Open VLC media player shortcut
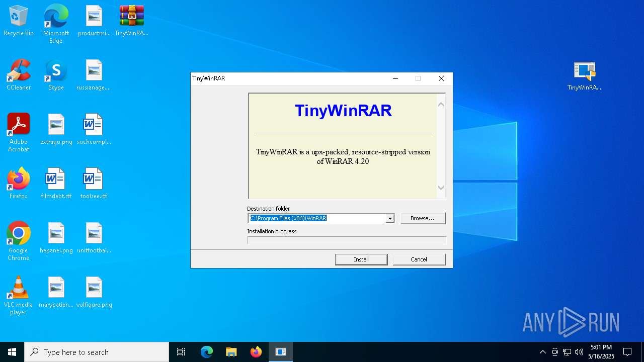Image resolution: width=644 pixels, height=362 pixels. (x=19, y=296)
